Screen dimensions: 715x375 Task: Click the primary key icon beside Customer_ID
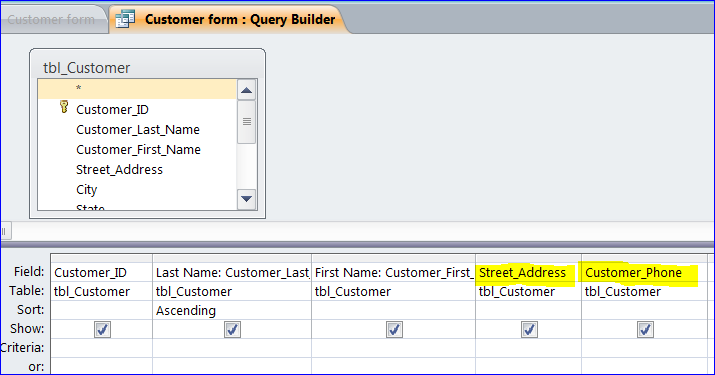[64, 107]
